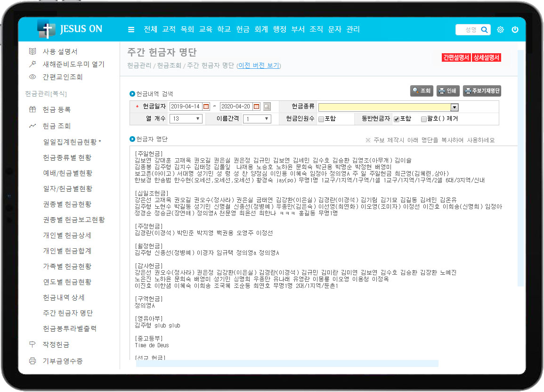Click the name search magnifier icon
The width and height of the screenshot is (544, 392).
coord(484,30)
